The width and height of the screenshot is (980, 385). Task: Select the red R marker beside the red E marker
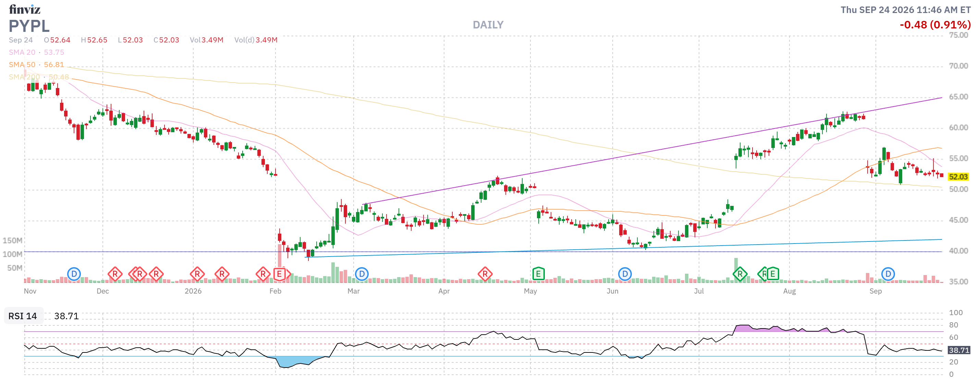pos(263,274)
